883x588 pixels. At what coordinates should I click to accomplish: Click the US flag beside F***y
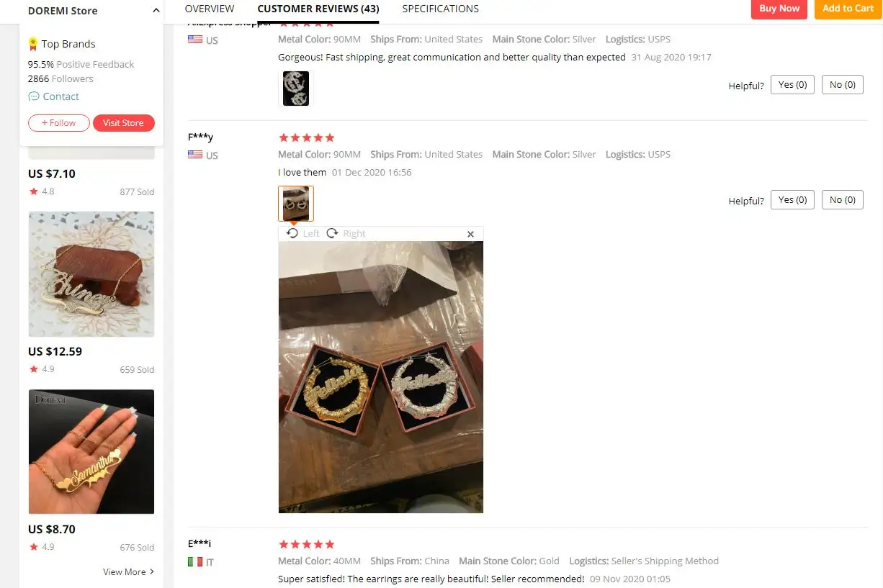coord(195,155)
